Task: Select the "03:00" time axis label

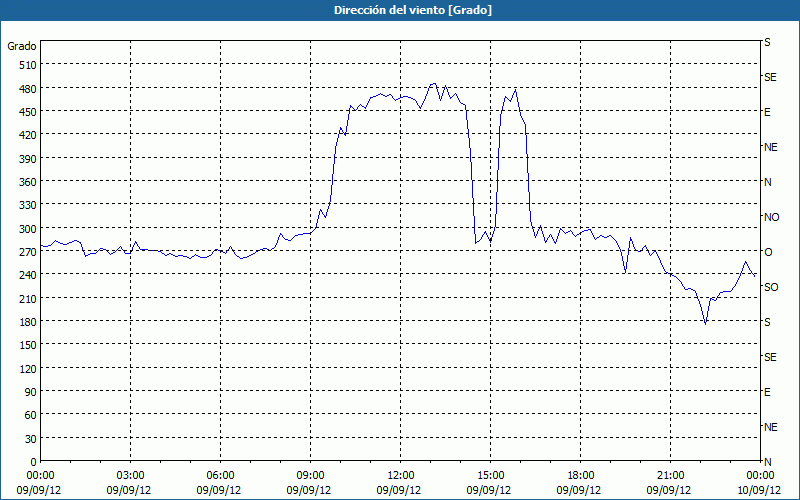Action: coord(131,476)
